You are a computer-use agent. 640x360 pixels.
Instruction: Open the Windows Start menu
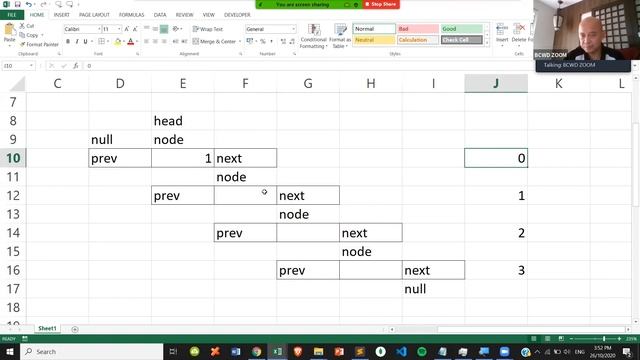click(9, 351)
